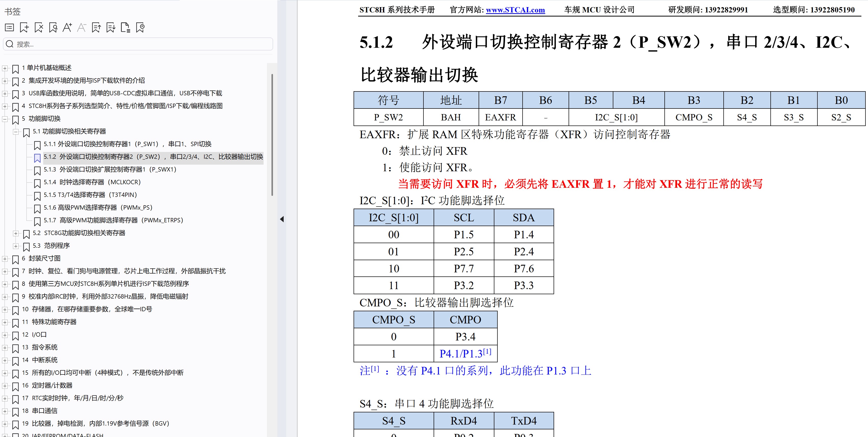This screenshot has width=868, height=437.
Task: Click the bookmark icon beside 5.1.3 entry
Action: [37, 170]
